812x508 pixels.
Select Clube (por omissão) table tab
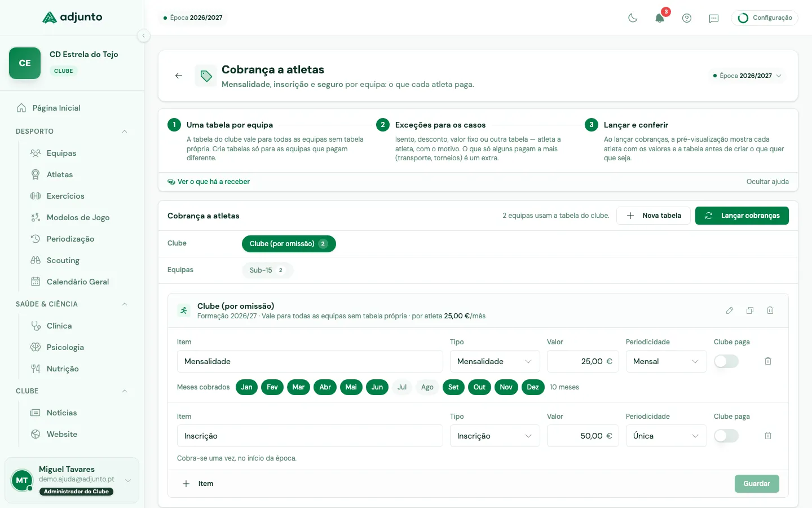coord(289,244)
